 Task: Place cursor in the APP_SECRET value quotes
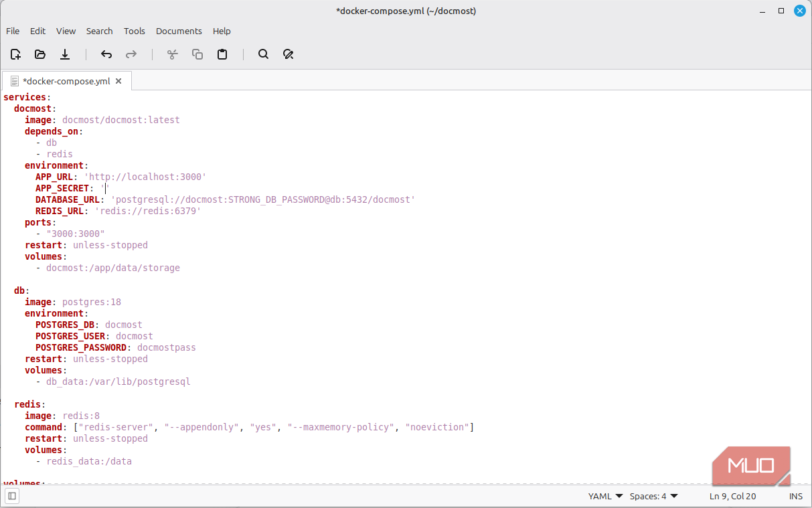pos(105,189)
